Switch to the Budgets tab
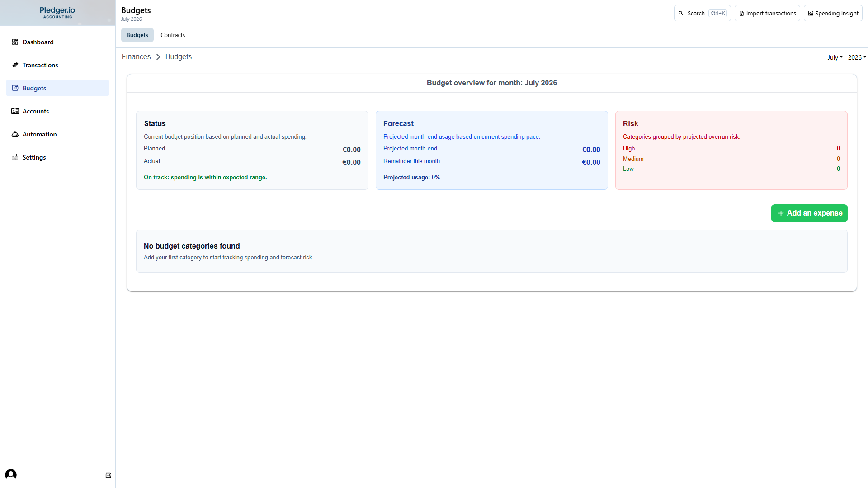 tap(137, 35)
